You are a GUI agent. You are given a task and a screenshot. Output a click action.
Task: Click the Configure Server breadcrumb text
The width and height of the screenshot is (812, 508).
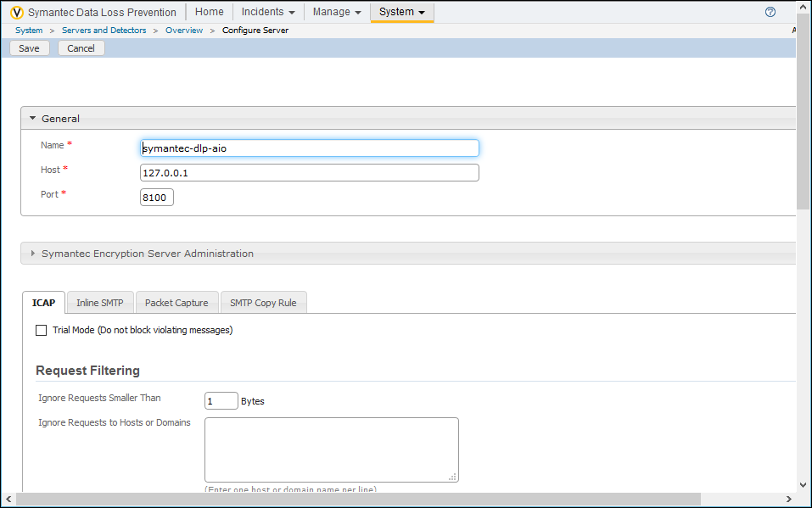(x=255, y=30)
